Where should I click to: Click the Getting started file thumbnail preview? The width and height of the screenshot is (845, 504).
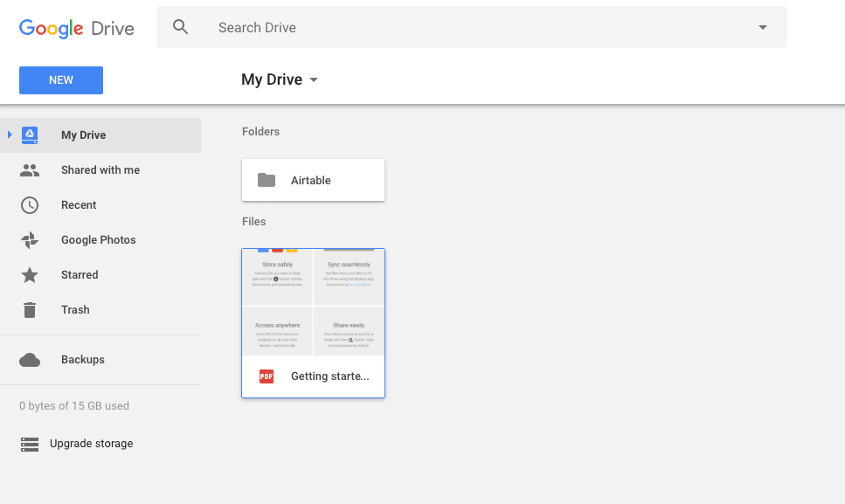coord(313,302)
